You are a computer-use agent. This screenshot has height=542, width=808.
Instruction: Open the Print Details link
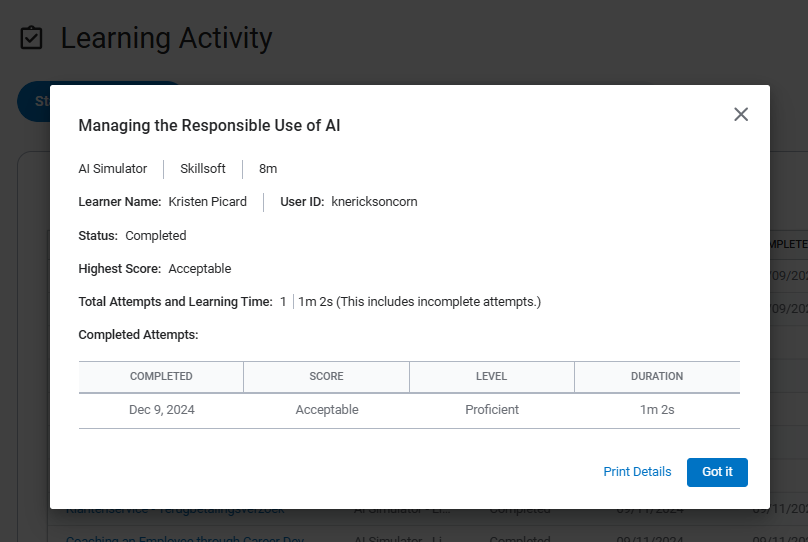tap(637, 472)
